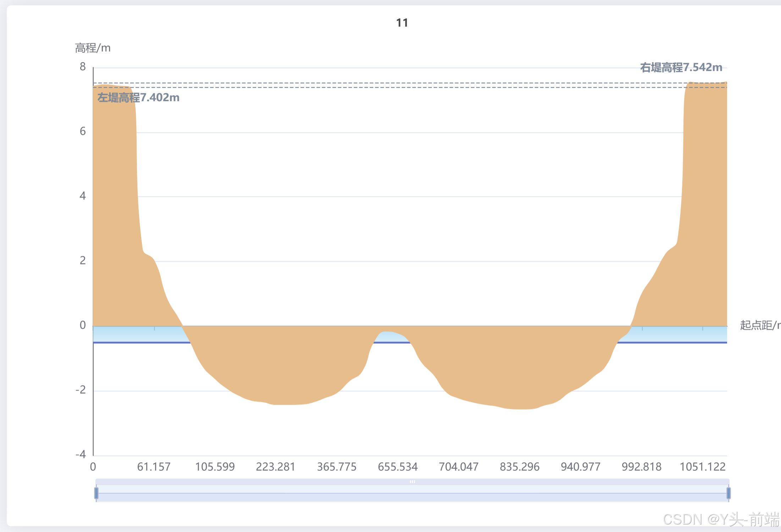This screenshot has height=532, width=781.
Task: Click the x-axis label 704.047
Action: click(x=459, y=467)
